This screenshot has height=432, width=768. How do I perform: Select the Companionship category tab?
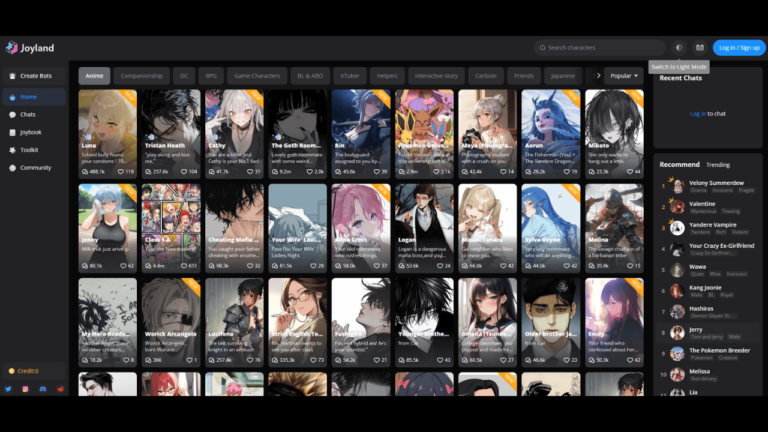click(141, 76)
